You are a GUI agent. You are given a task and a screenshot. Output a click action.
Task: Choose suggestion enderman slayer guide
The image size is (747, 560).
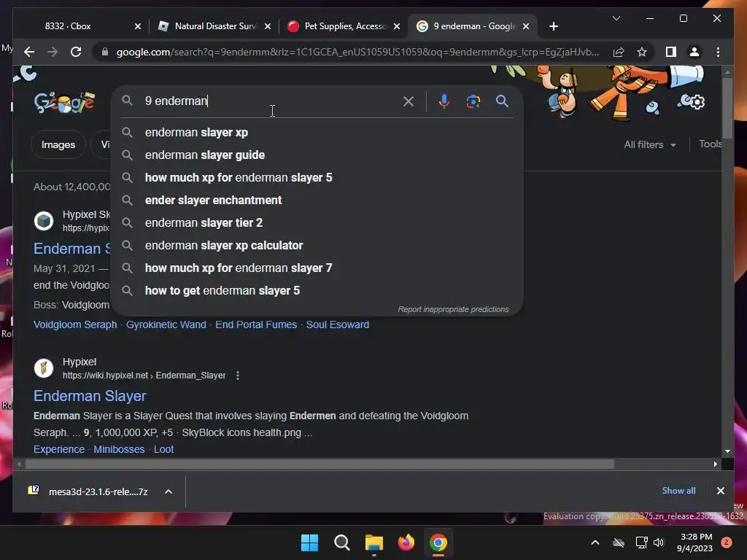coord(317,155)
